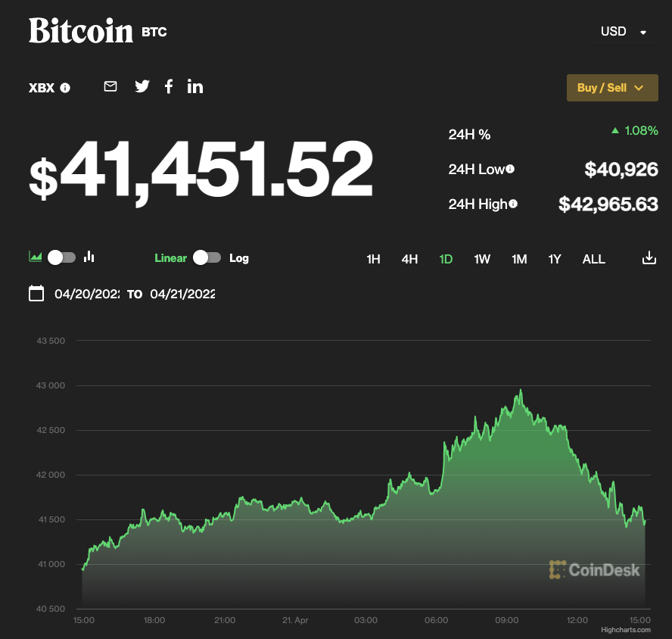Viewport: 672px width, 639px height.
Task: Select the 1H time range
Action: pyautogui.click(x=373, y=259)
